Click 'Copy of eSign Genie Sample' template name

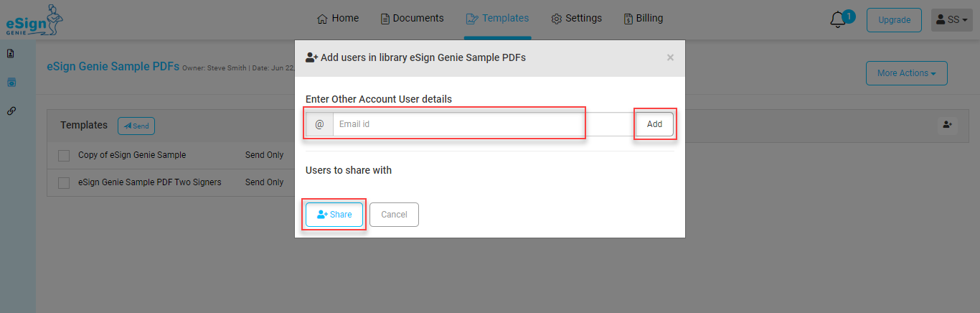[132, 155]
